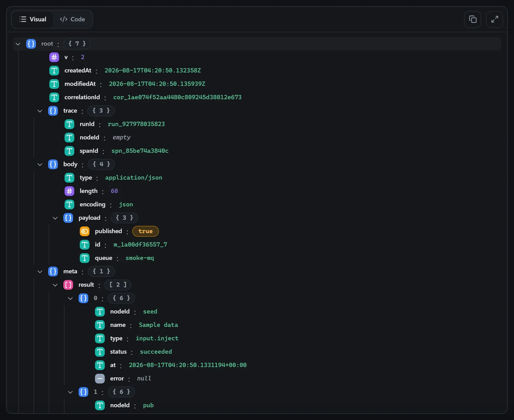The width and height of the screenshot is (514, 420).
Task: Click the boolean icon beside published
Action: click(85, 231)
